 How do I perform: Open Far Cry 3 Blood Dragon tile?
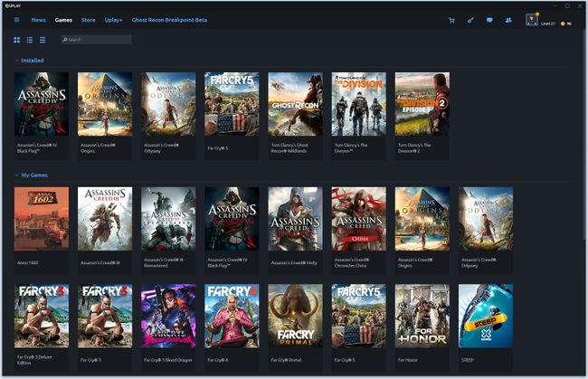coord(168,327)
